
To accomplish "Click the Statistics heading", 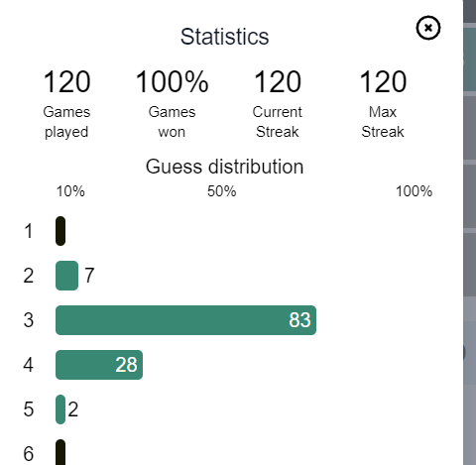I will pos(224,37).
